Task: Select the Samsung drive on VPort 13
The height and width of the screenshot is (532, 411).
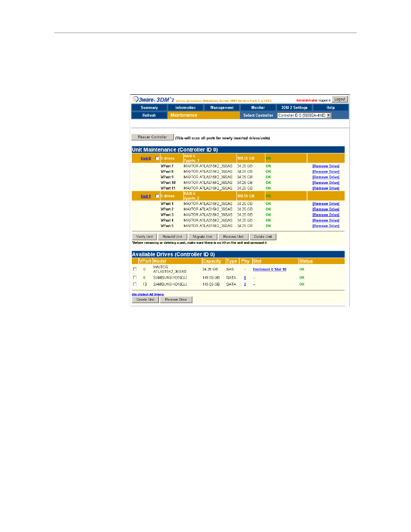Action: [135, 284]
